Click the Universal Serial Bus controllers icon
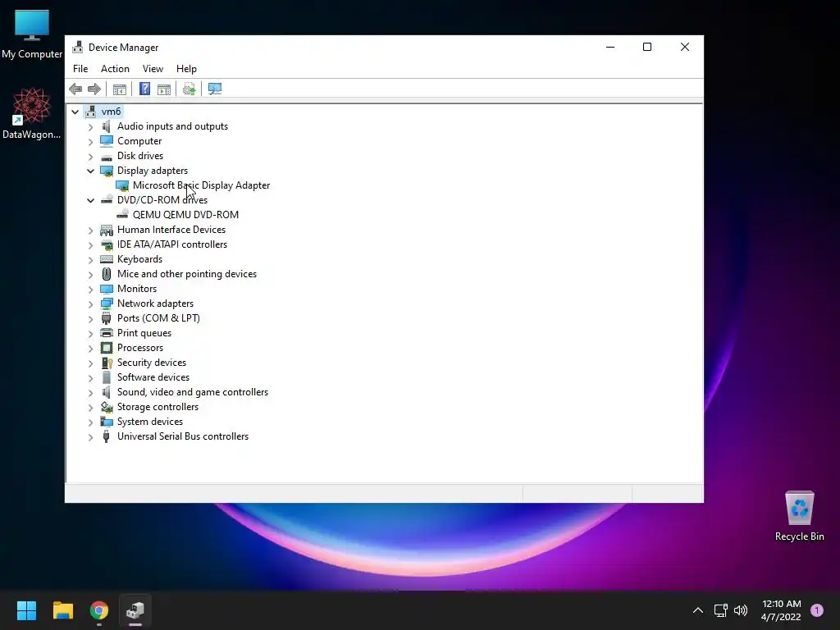 point(106,436)
